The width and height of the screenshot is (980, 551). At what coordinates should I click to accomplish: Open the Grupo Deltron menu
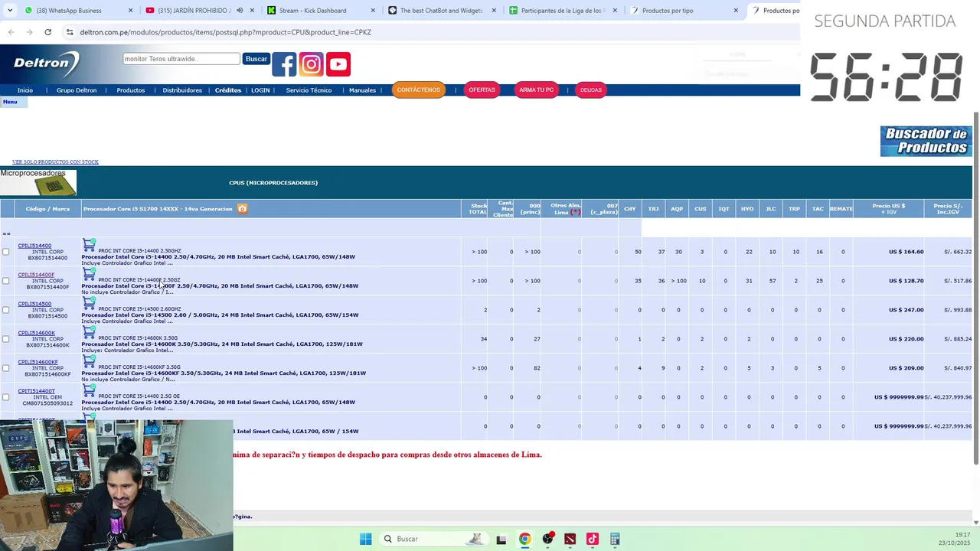(77, 90)
